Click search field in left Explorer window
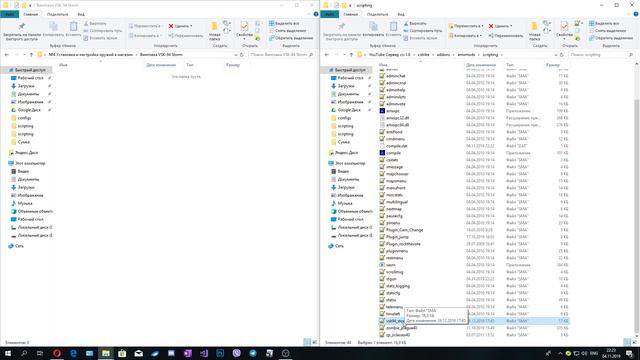Screen dimensions: 640x360 click(282, 55)
